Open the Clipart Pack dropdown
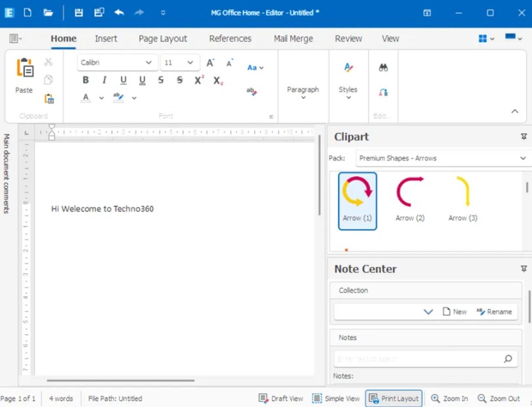532x407 pixels. (443, 158)
